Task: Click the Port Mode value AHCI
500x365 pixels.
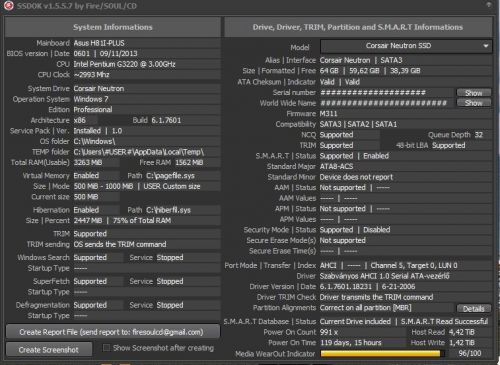Action: tap(328, 265)
